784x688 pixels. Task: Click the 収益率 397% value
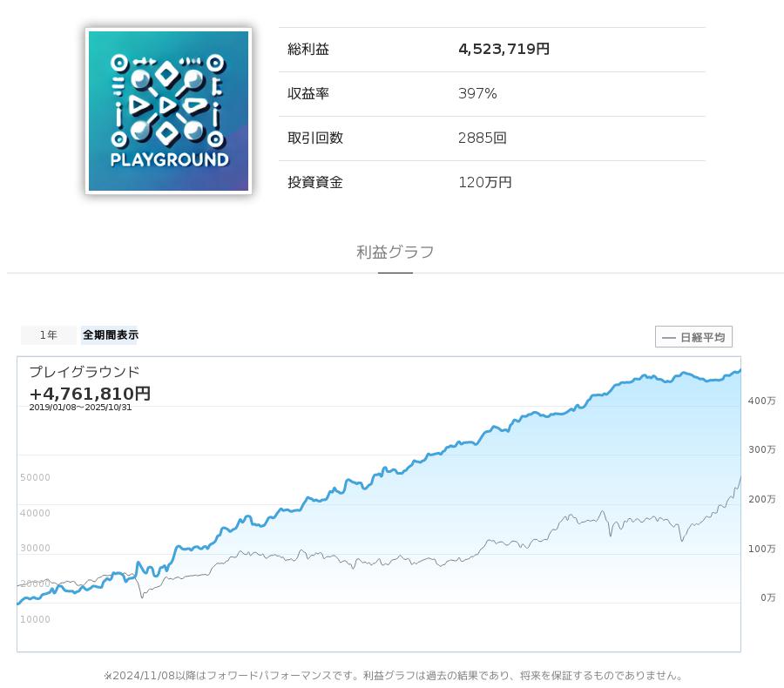click(477, 94)
